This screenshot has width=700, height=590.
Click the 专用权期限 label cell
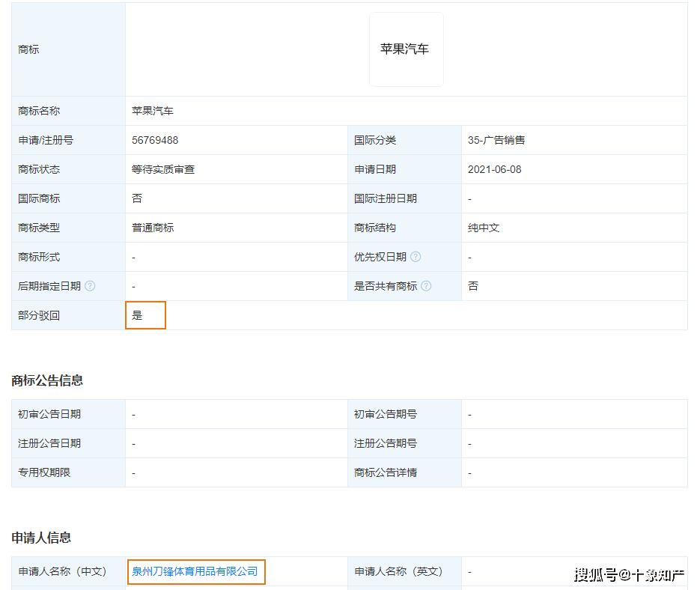[68, 472]
